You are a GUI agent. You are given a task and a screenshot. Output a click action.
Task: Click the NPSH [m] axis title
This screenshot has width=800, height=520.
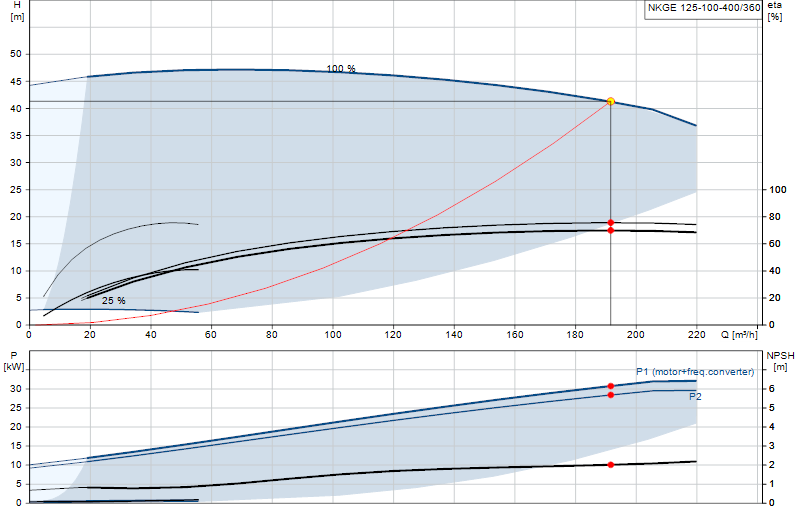point(780,361)
